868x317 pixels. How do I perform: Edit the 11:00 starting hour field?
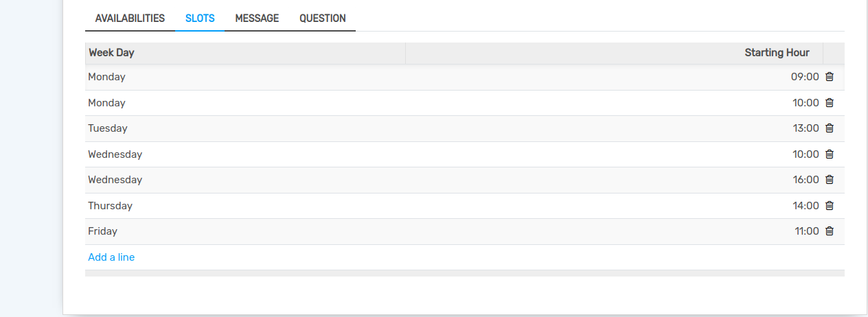click(x=806, y=231)
